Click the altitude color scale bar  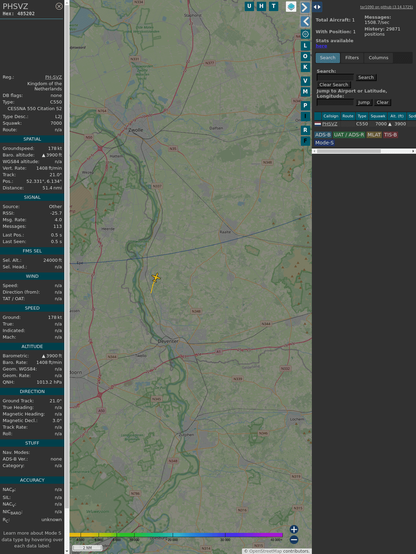click(x=176, y=535)
